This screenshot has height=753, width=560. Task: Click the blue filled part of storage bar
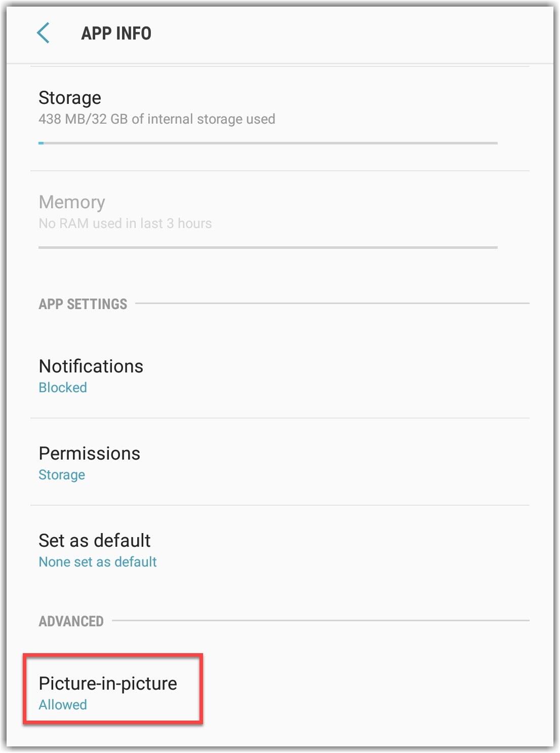(41, 143)
